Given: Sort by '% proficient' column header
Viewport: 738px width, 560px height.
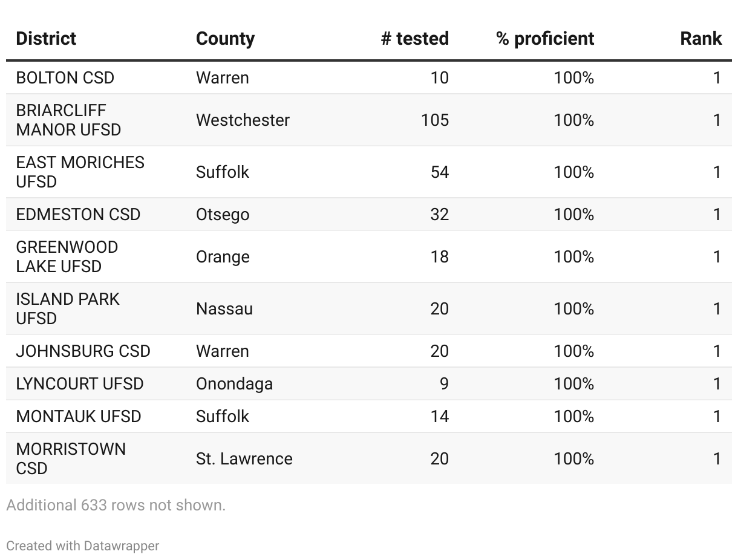Looking at the screenshot, I should [544, 39].
